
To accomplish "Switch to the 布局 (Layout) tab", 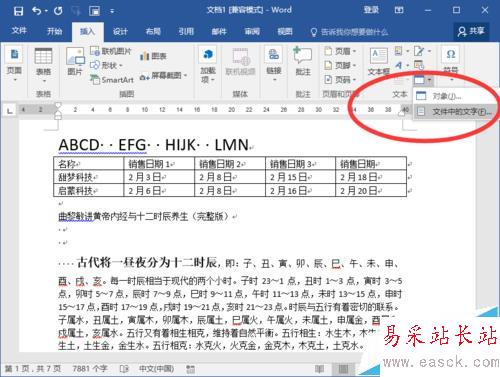I will point(153,32).
